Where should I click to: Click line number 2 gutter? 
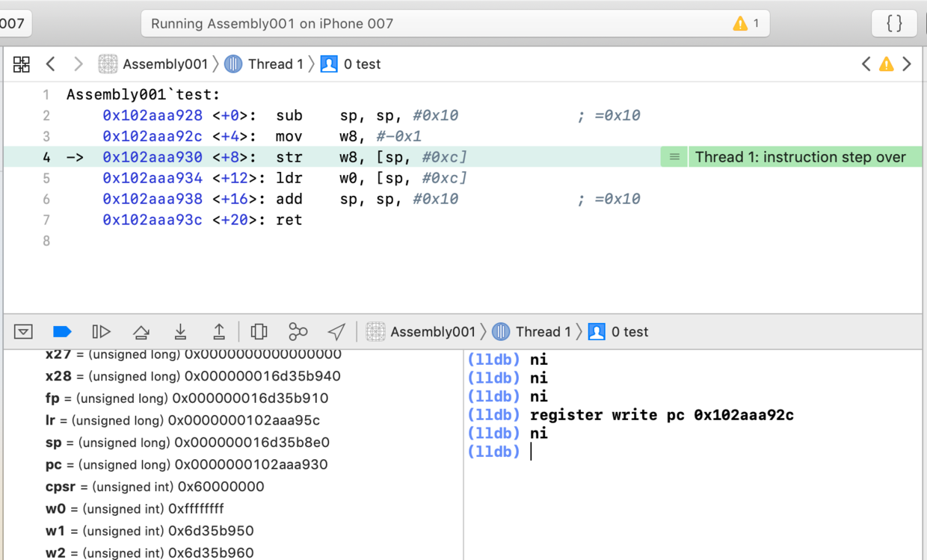click(46, 116)
